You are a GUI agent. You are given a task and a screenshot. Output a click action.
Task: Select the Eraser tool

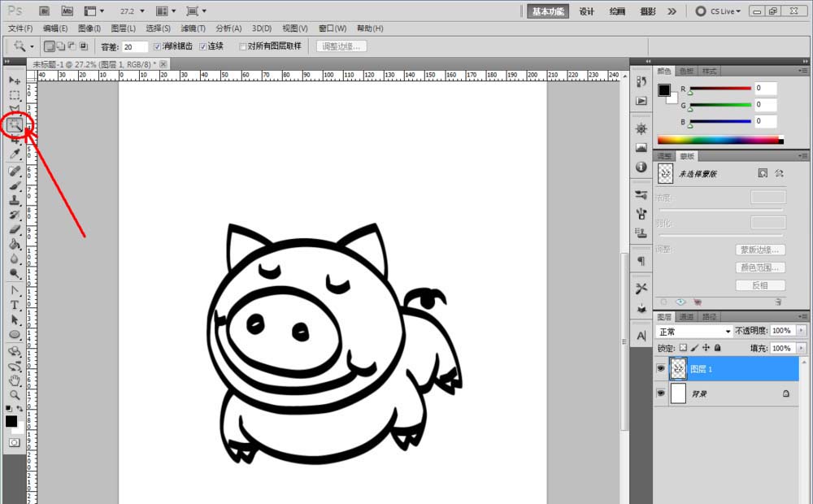click(15, 229)
